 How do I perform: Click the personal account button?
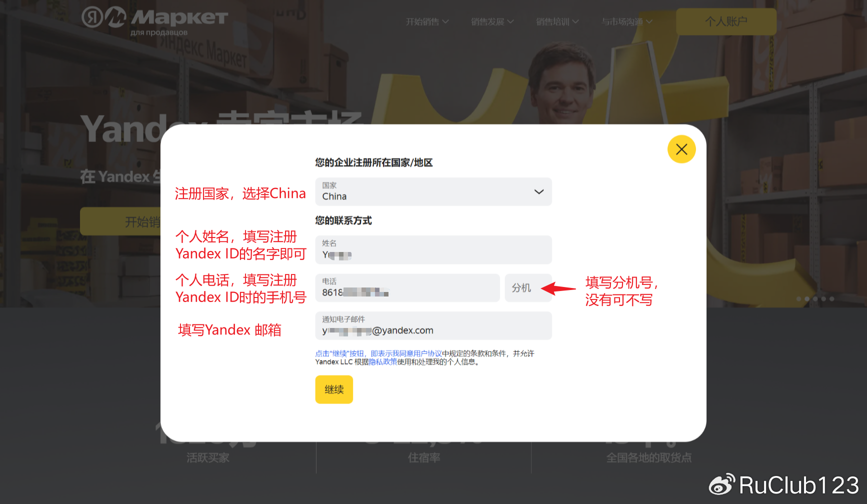[726, 21]
